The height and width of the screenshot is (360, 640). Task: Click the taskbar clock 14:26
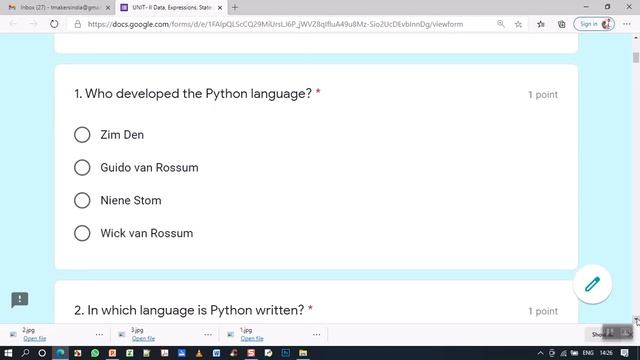[606, 353]
